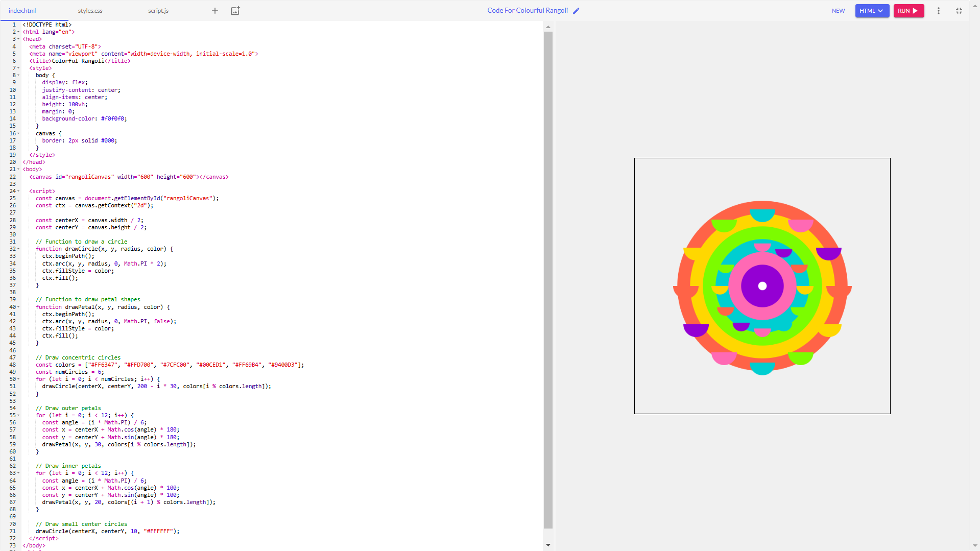Collapse the script block at line 24
This screenshot has height=551, width=980.
(19, 191)
